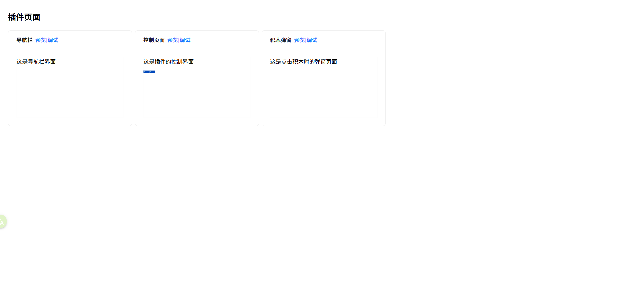Click 调试 link in the 导航栏 card
The width and height of the screenshot is (644, 306).
[x=53, y=40]
